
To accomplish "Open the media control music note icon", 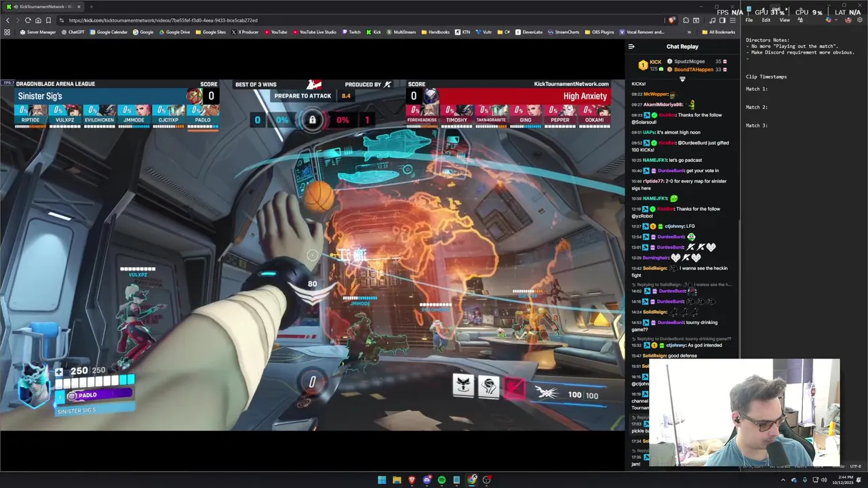I will pos(712,20).
